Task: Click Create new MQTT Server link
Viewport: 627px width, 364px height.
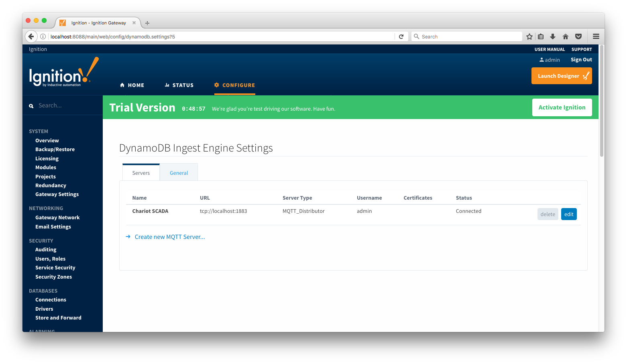Action: pos(169,237)
